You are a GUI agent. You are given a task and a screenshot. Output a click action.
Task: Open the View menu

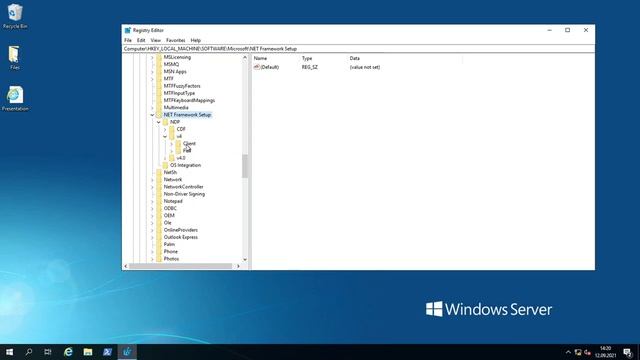coord(156,40)
